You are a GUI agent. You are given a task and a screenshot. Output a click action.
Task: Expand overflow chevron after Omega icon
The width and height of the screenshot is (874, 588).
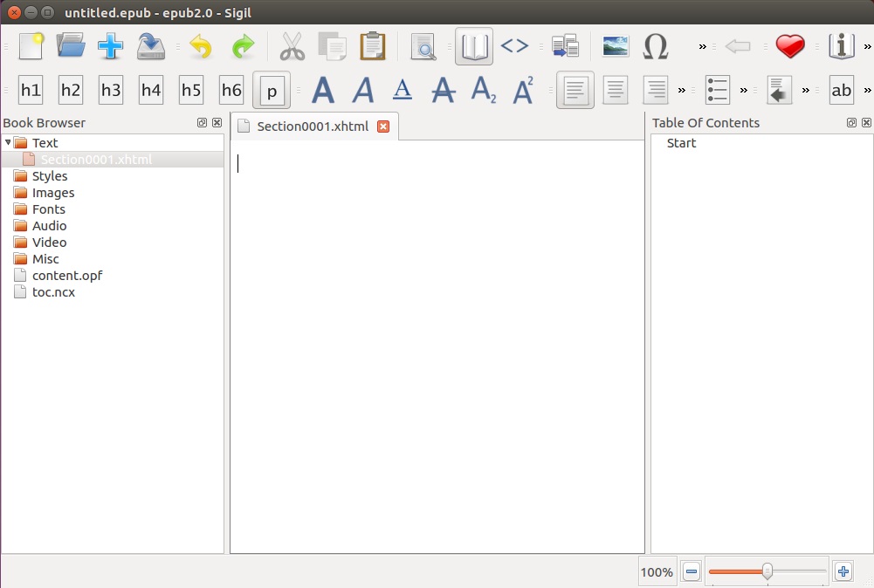(x=703, y=46)
